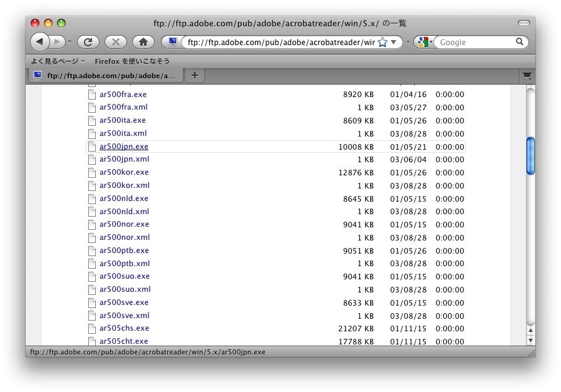The width and height of the screenshot is (561, 392).
Task: Click the blue vertical scrollbar thumb
Action: point(530,156)
